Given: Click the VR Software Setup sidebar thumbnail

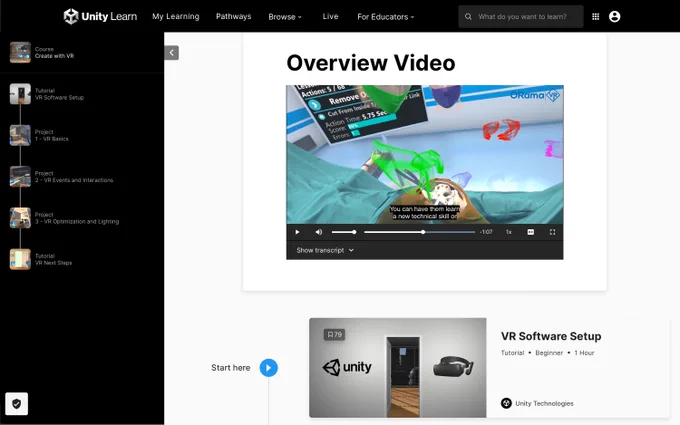Looking at the screenshot, I should tap(20, 94).
